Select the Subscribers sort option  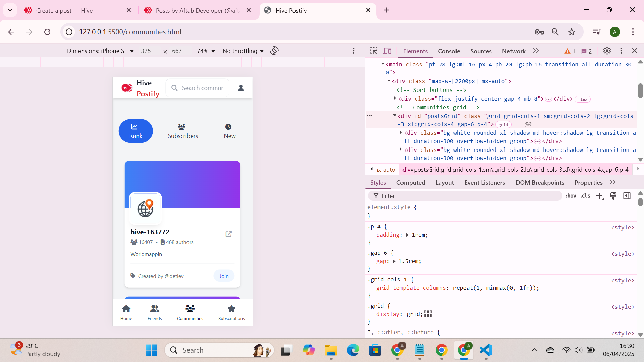183,131
